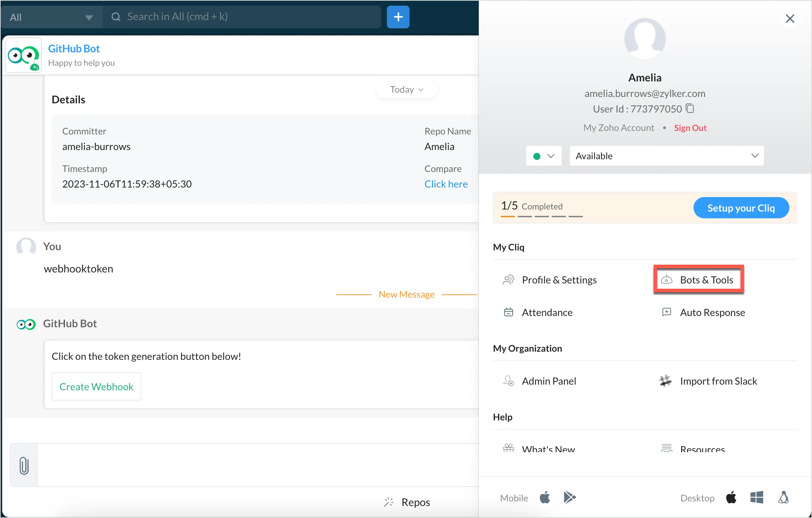The image size is (812, 518).
Task: Expand the green status indicator dropdown
Action: (544, 156)
